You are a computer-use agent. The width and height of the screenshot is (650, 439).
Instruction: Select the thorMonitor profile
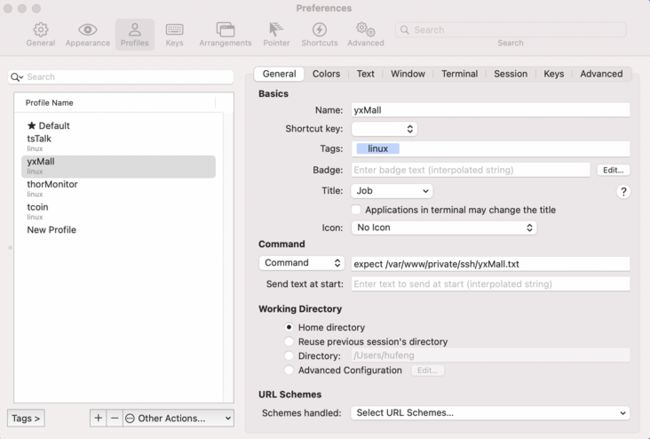(118, 189)
